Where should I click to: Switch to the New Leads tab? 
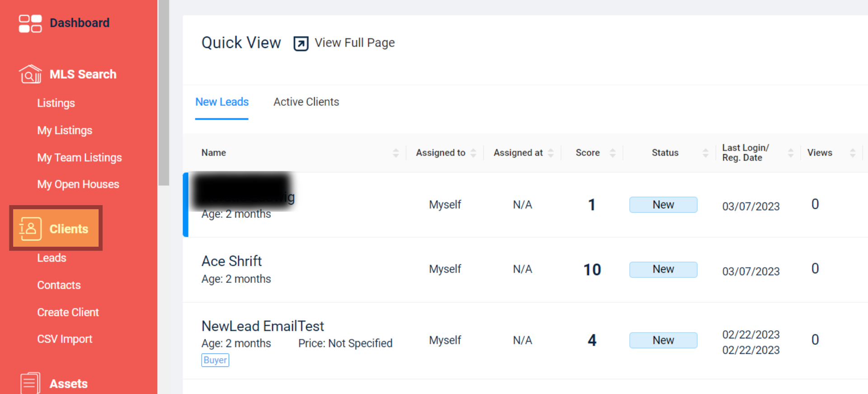(222, 102)
